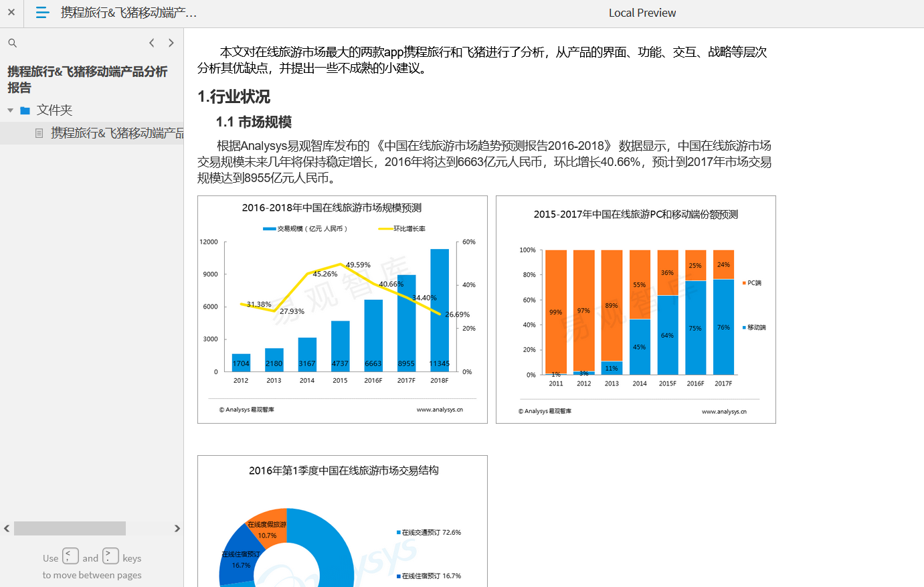Click the sidebar scrollbar right arrow
The width and height of the screenshot is (924, 587).
point(177,528)
